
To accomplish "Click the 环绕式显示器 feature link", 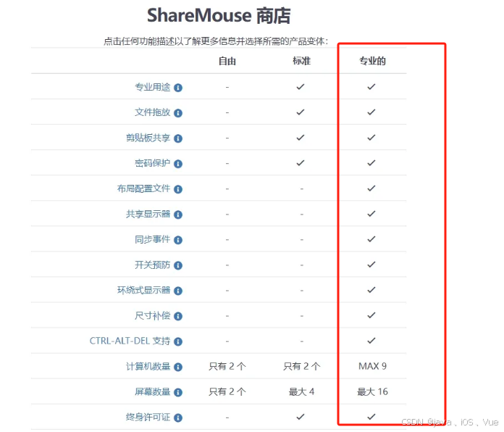I will click(x=143, y=290).
